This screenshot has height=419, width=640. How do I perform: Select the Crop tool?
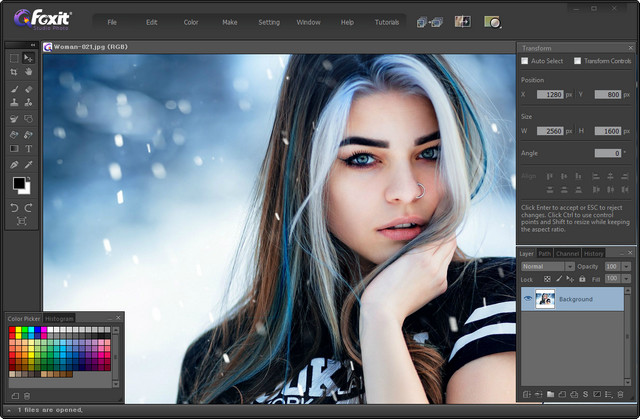click(14, 72)
